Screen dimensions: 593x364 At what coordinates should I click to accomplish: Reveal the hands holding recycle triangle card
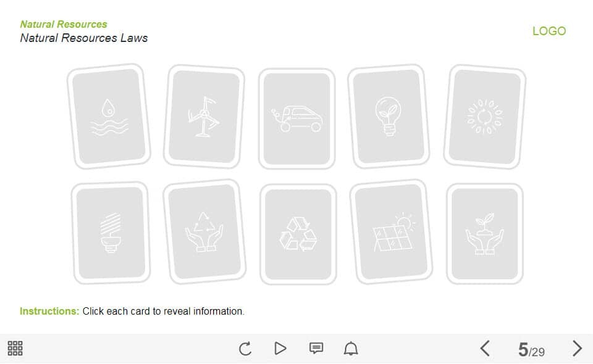coord(204,231)
